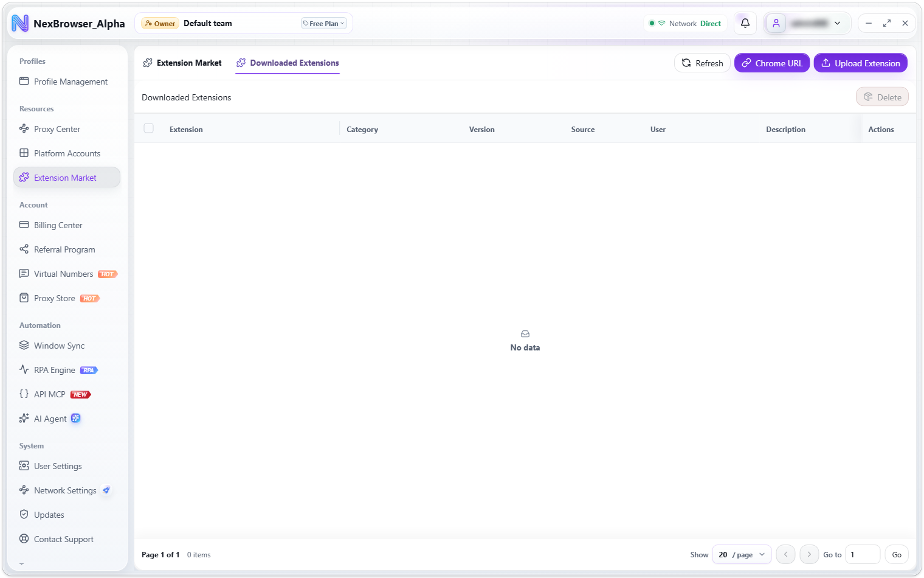This screenshot has height=578, width=924.
Task: Refresh the downloaded extensions list
Action: [x=702, y=63]
